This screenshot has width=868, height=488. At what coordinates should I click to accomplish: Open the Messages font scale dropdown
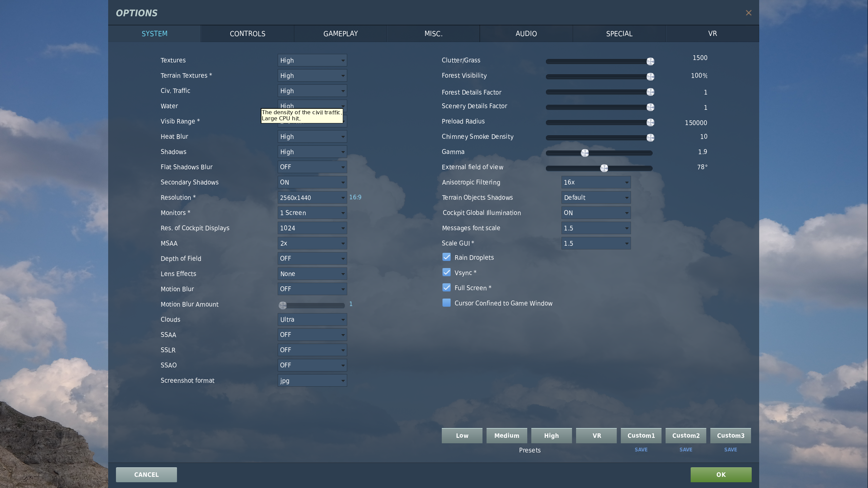[596, 228]
